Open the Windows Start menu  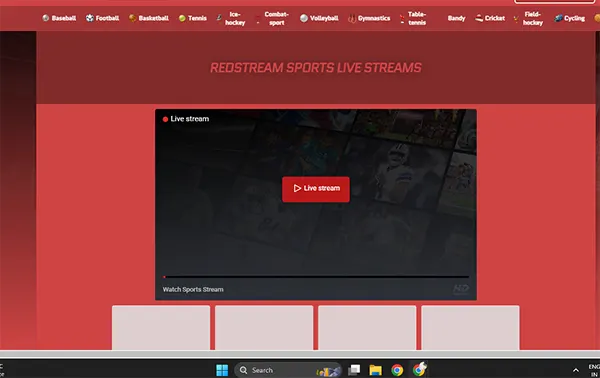[x=222, y=370]
